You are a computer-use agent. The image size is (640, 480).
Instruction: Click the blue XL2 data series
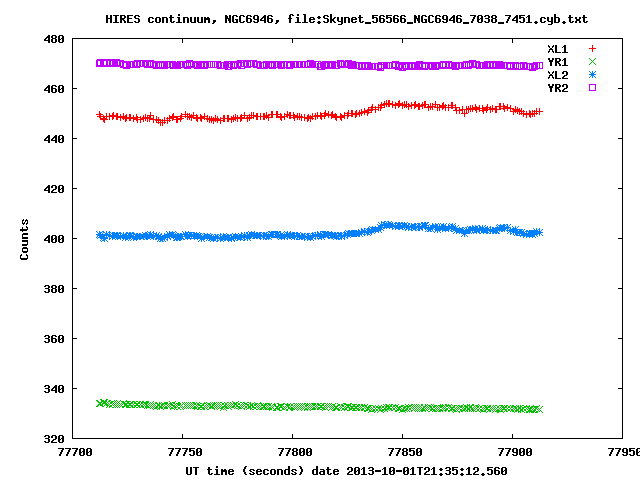[x=320, y=235]
